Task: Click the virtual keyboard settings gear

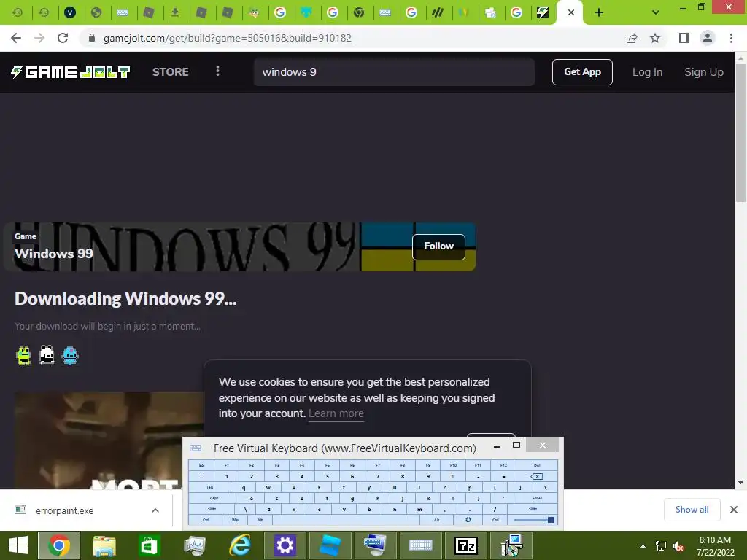Action: [468, 519]
